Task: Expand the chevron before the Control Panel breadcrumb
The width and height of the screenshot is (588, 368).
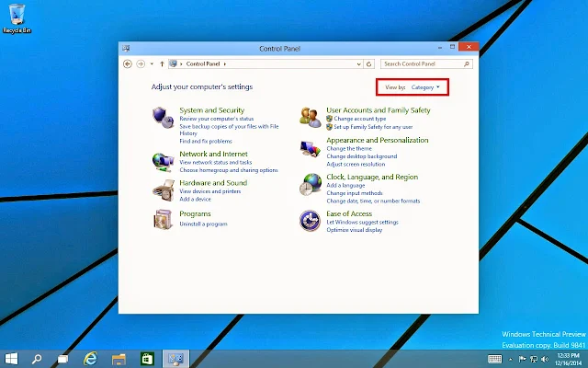Action: pos(181,63)
